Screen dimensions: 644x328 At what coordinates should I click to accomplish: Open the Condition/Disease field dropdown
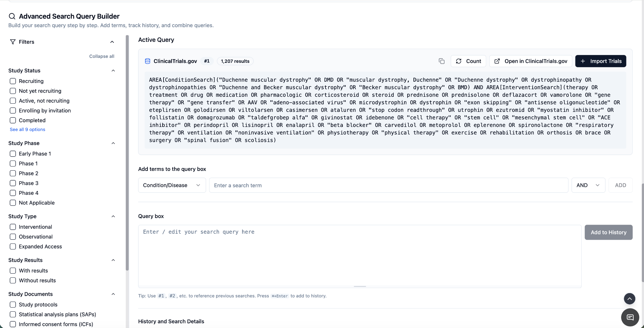point(172,185)
